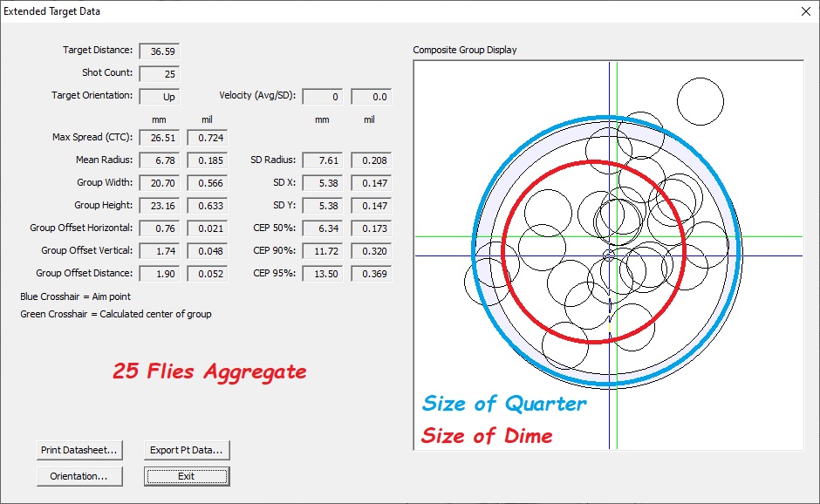Image resolution: width=820 pixels, height=504 pixels.
Task: Select Max Spread mm value 26.51
Action: tap(160, 138)
